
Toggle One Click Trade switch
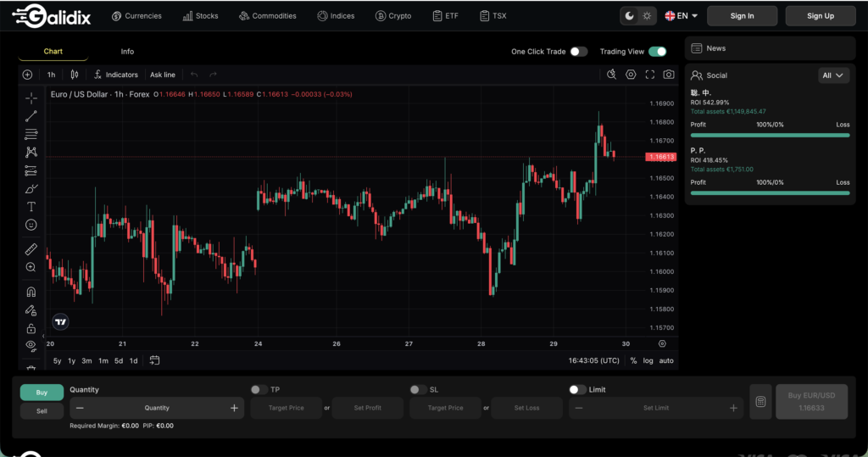tap(578, 52)
